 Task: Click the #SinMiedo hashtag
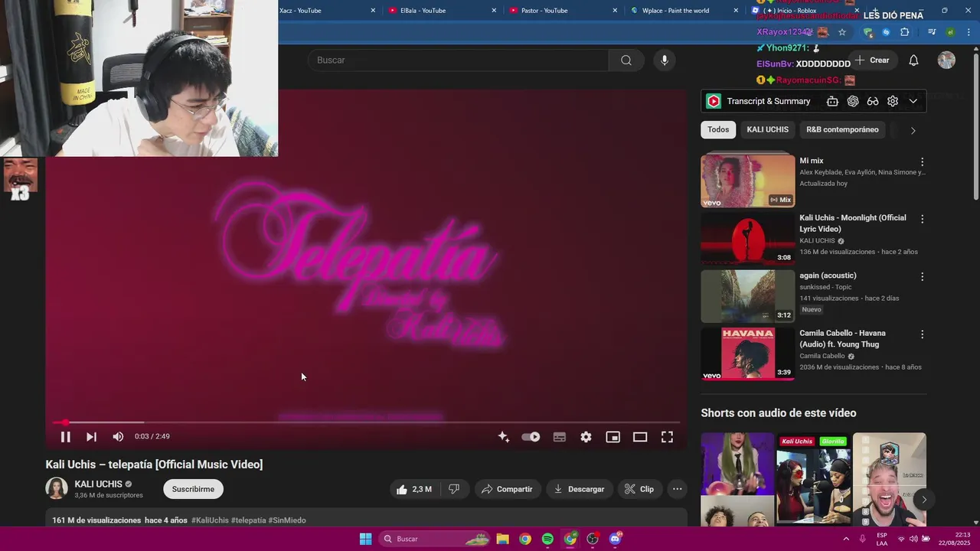(x=287, y=520)
